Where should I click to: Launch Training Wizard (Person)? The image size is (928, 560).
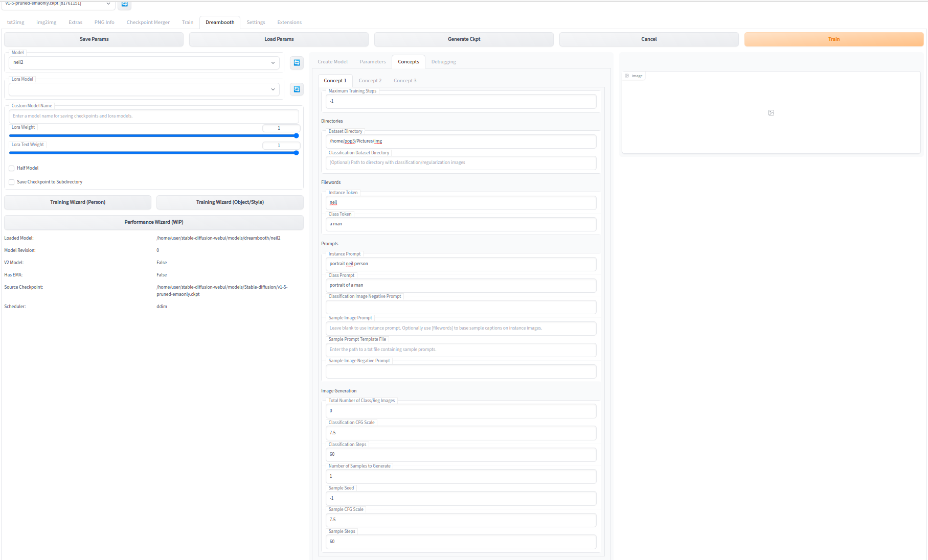pyautogui.click(x=78, y=202)
